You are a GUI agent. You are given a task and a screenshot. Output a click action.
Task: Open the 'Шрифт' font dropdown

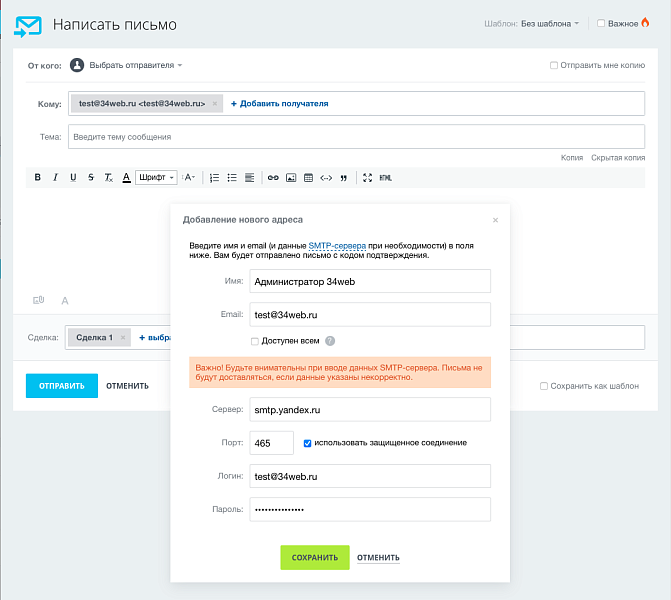click(156, 177)
